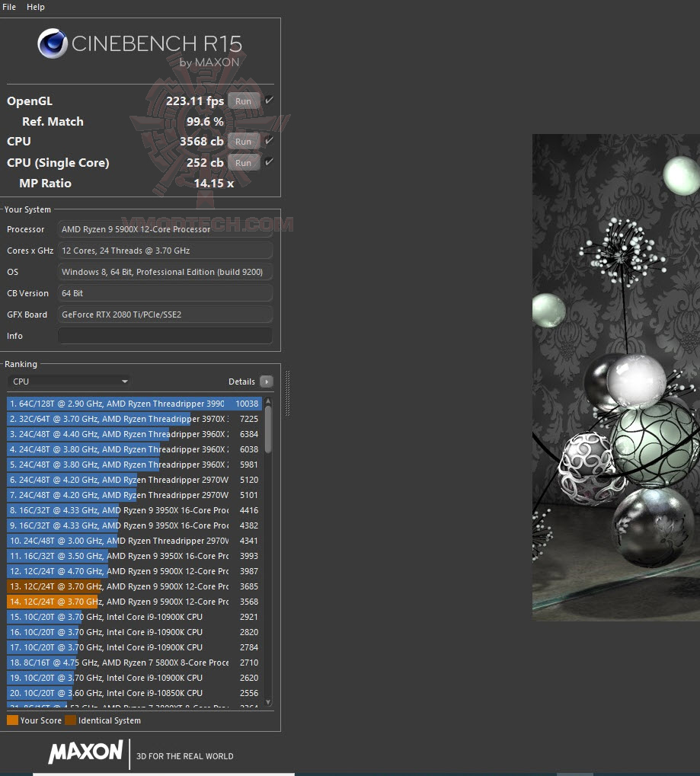Click the Cores x GHz field
Screen dimensions: 700x776
[165, 251]
